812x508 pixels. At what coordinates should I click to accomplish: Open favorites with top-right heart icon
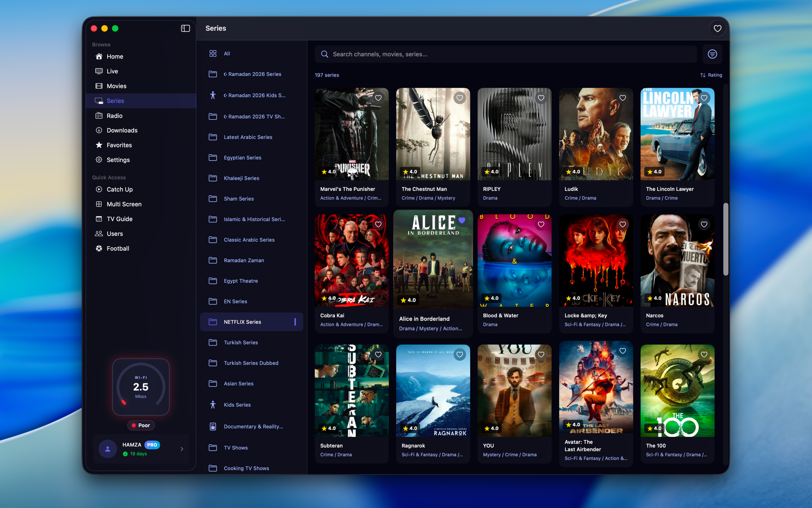(717, 29)
